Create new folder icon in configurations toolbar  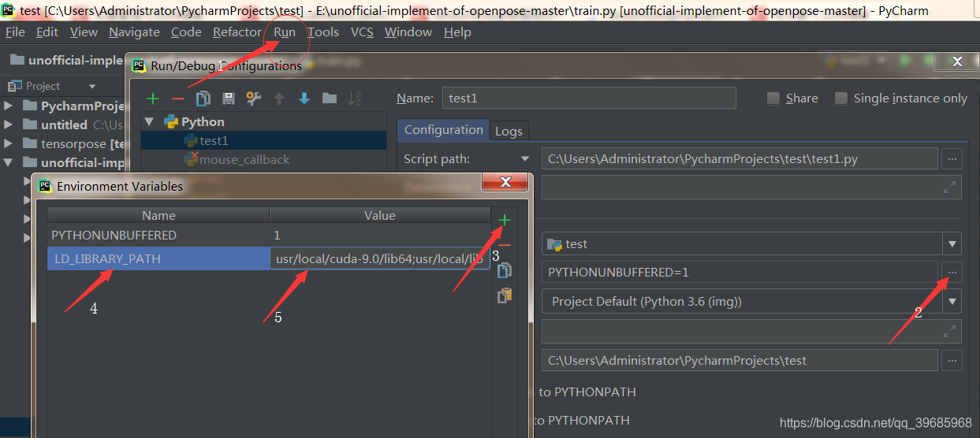330,98
